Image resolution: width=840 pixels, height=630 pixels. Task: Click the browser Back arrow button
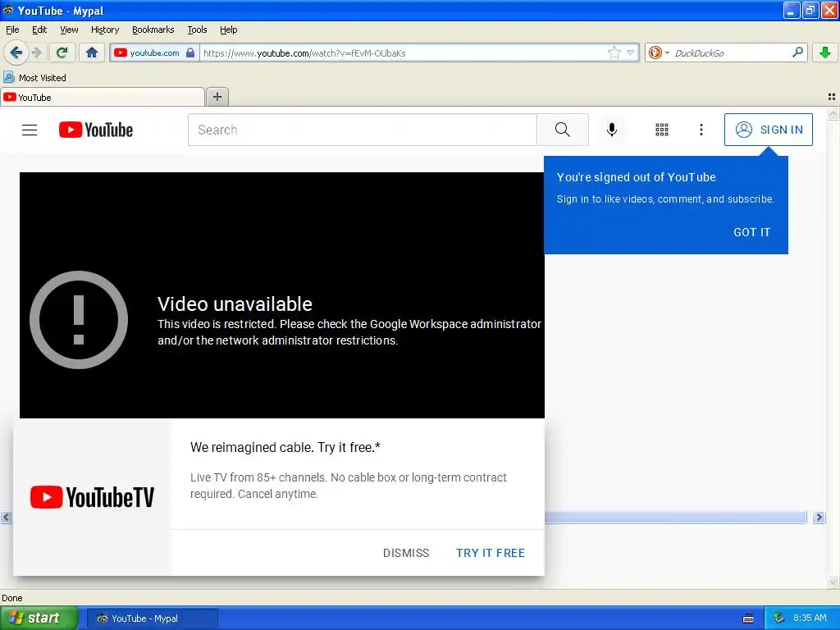click(16, 52)
